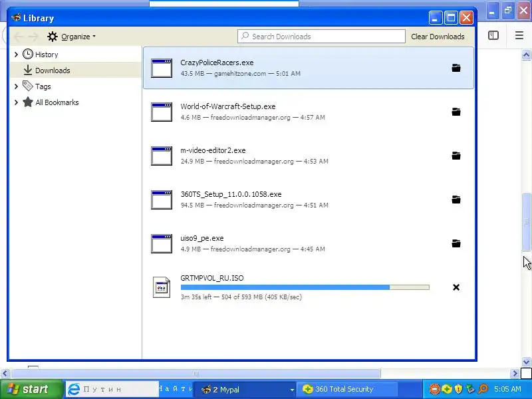532x399 pixels.
Task: Click horizontal scrollbar right arrow
Action: [515, 373]
